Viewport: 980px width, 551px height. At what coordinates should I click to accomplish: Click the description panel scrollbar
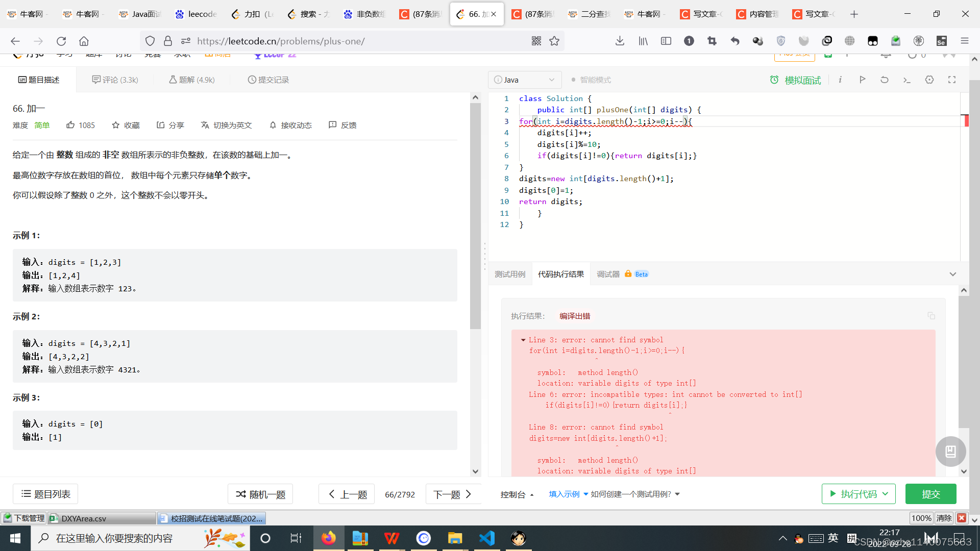point(475,216)
